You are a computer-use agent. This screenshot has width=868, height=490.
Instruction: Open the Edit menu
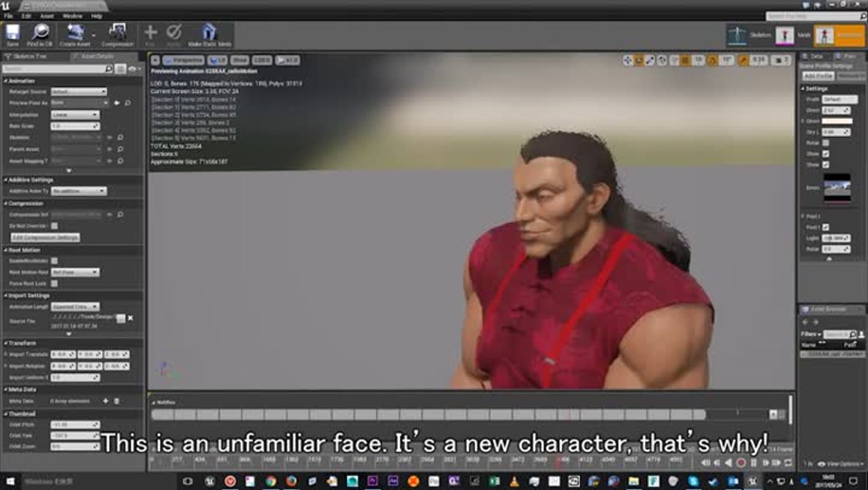coord(27,16)
